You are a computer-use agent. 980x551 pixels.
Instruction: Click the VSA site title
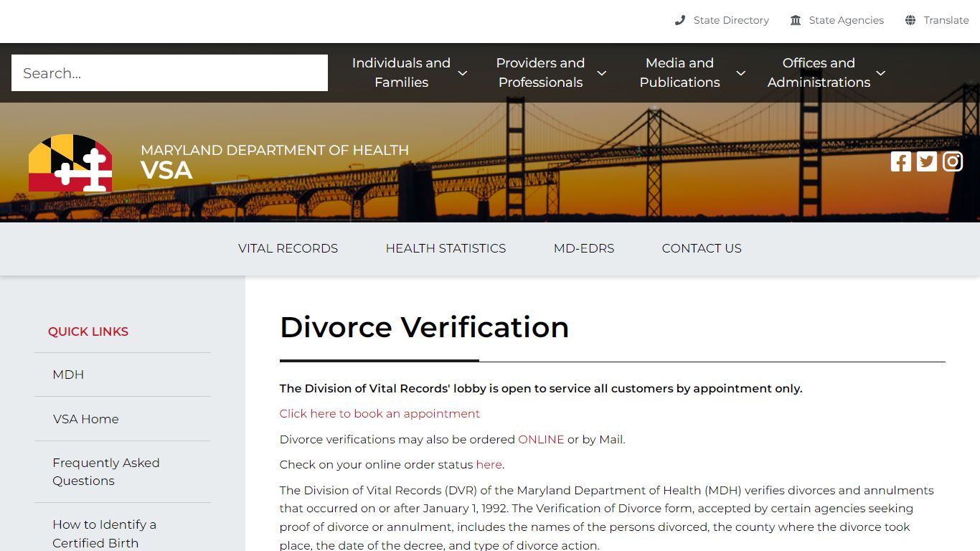click(166, 171)
